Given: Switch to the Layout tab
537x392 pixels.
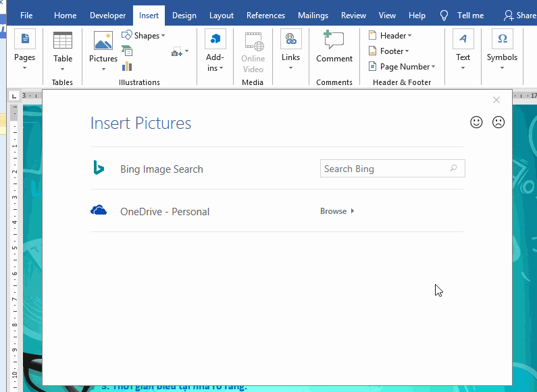Looking at the screenshot, I should click(222, 16).
